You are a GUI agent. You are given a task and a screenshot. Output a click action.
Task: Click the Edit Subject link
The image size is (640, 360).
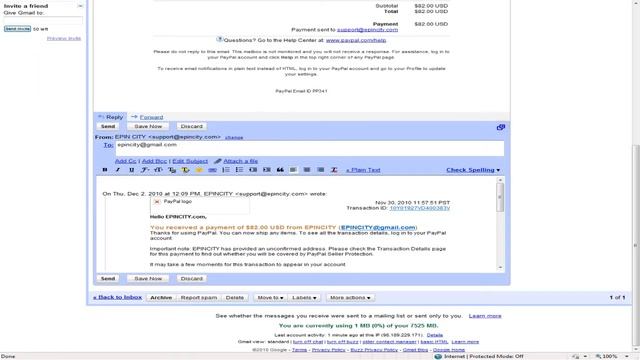tap(190, 161)
